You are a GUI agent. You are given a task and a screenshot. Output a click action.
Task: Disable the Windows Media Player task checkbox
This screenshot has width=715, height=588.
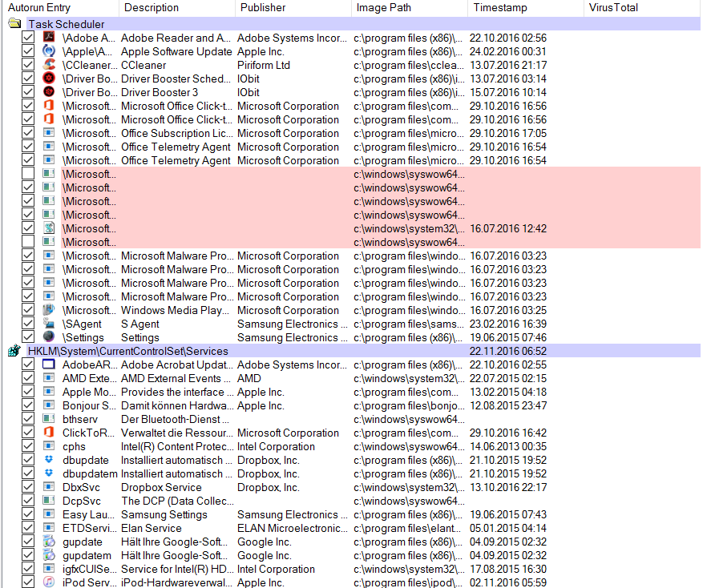28,310
